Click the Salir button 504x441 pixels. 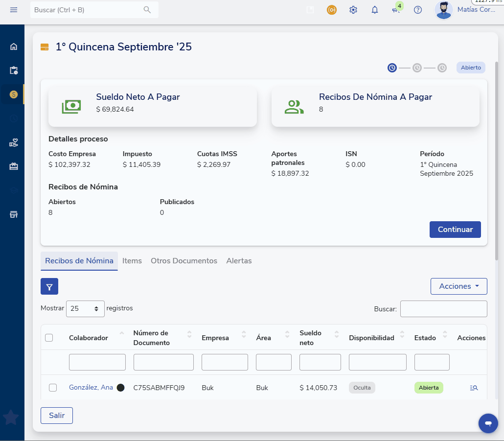pyautogui.click(x=57, y=415)
